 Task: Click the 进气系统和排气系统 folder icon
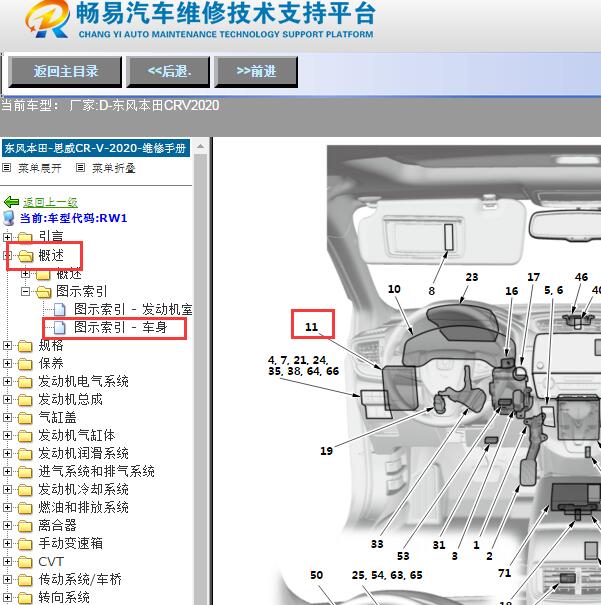pos(25,472)
